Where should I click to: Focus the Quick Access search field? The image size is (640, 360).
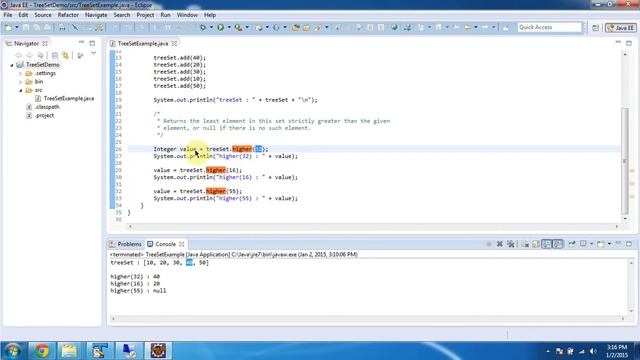pyautogui.click(x=549, y=27)
